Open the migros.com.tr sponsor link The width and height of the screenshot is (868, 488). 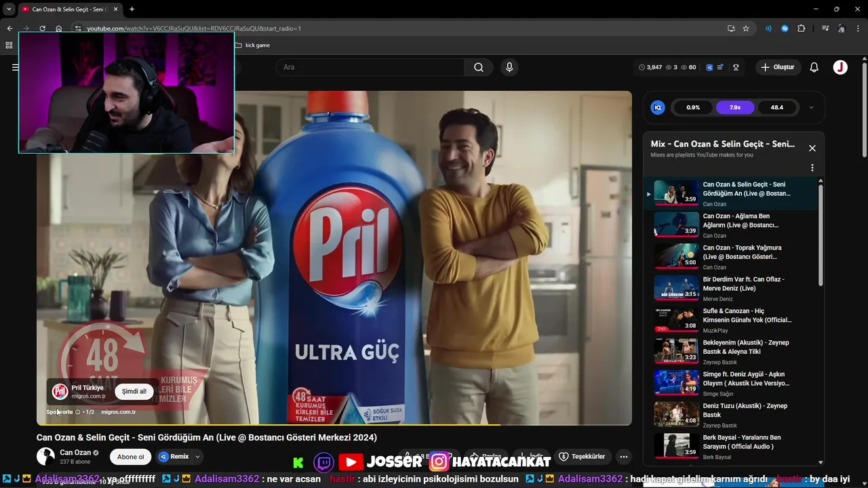point(118,412)
